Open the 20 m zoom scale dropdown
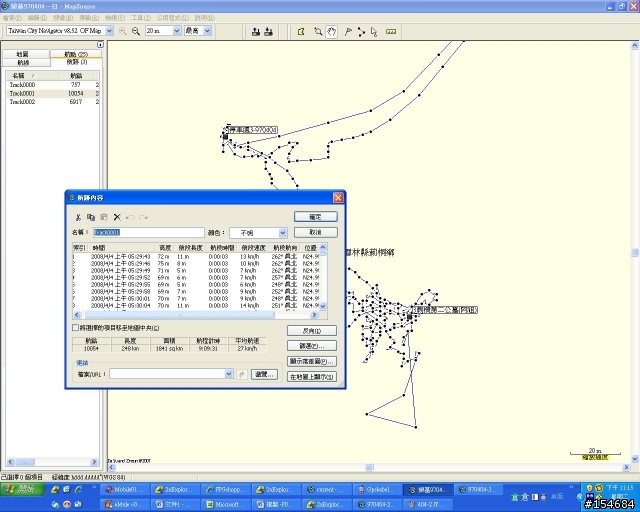This screenshot has height=512, width=640. (177, 31)
